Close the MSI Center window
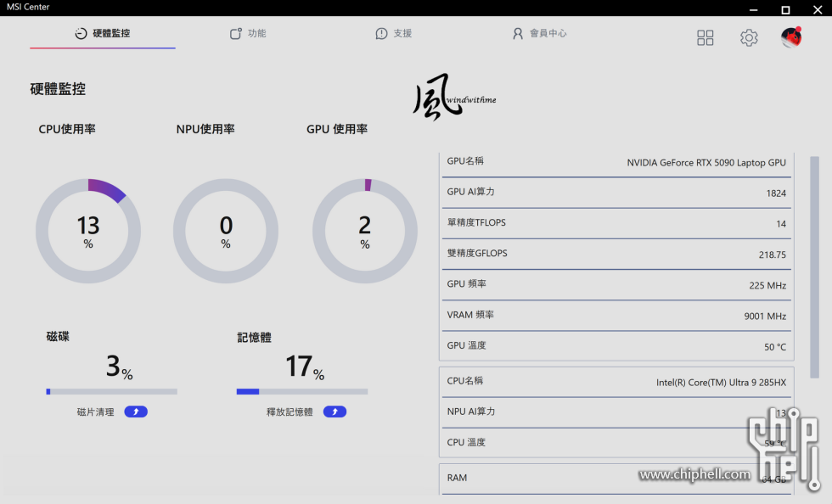This screenshot has height=504, width=832. [x=818, y=9]
